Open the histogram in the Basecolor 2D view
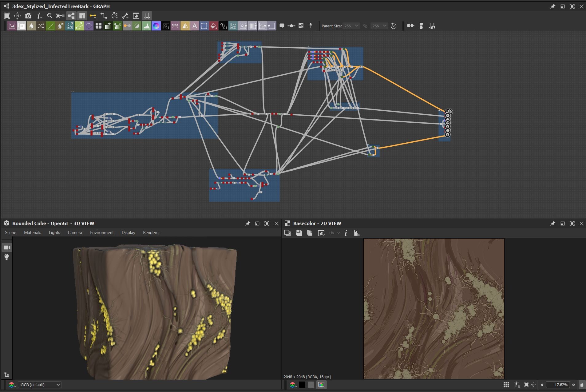The width and height of the screenshot is (586, 392). pyautogui.click(x=356, y=233)
